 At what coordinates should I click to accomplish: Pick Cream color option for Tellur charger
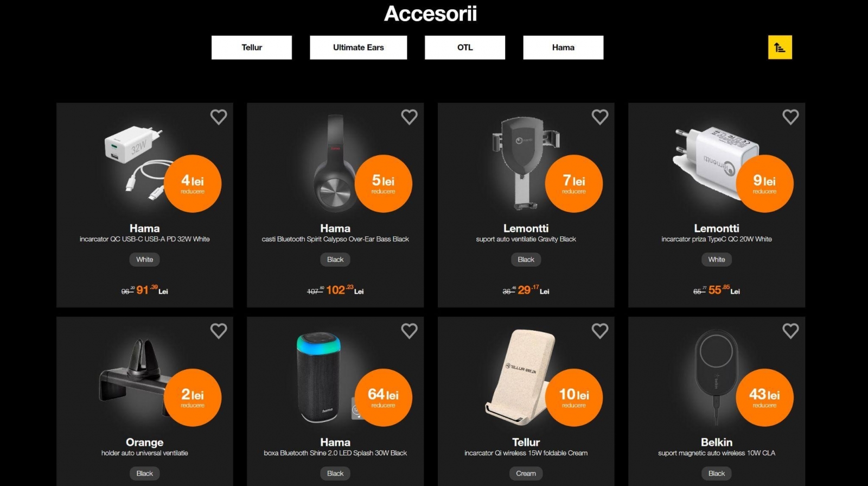pos(526,474)
